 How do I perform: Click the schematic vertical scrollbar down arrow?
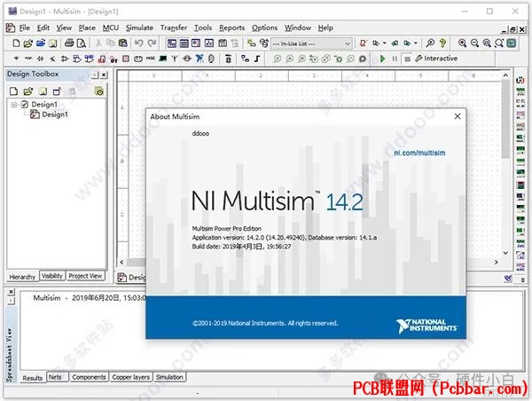coord(505,253)
